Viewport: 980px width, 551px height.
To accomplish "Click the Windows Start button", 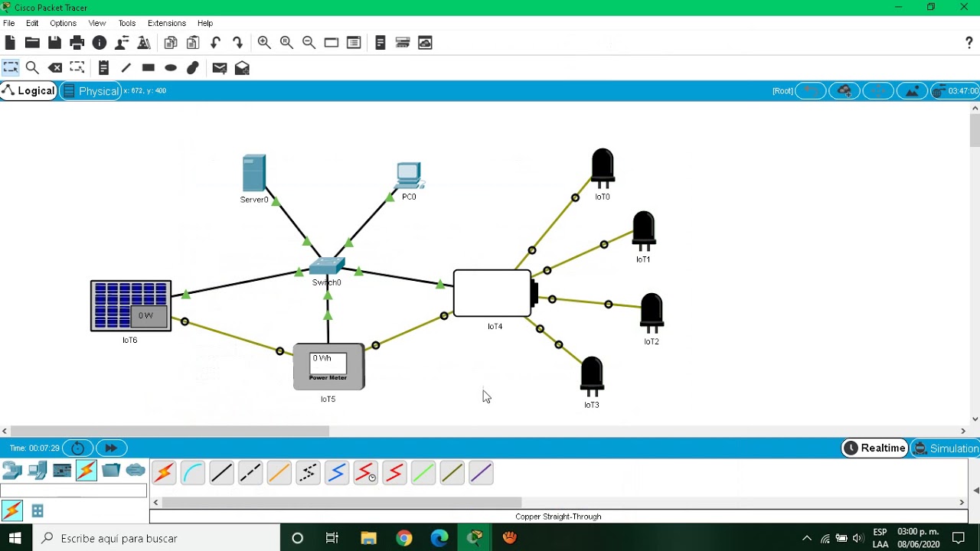I will 15,538.
